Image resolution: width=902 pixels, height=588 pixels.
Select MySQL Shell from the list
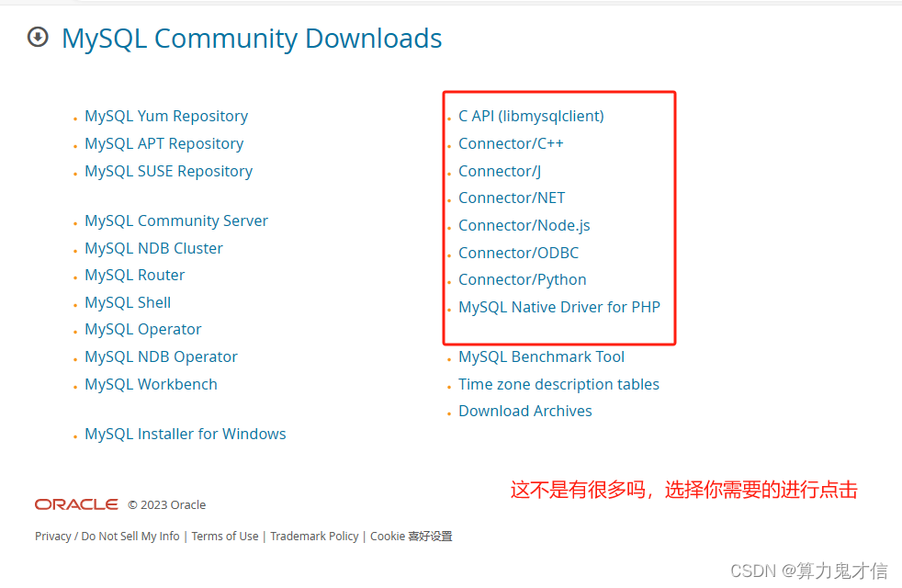[x=127, y=302]
